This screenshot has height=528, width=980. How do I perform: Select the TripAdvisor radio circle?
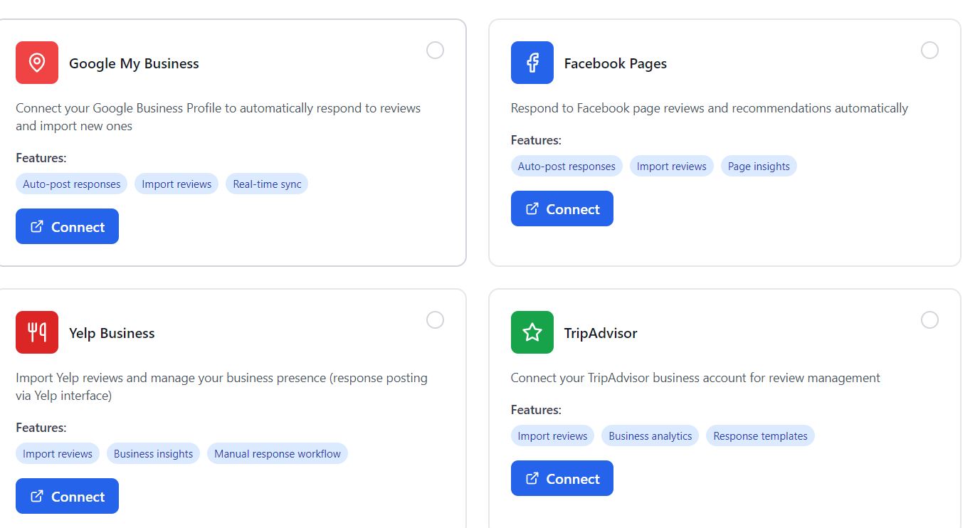tap(929, 320)
